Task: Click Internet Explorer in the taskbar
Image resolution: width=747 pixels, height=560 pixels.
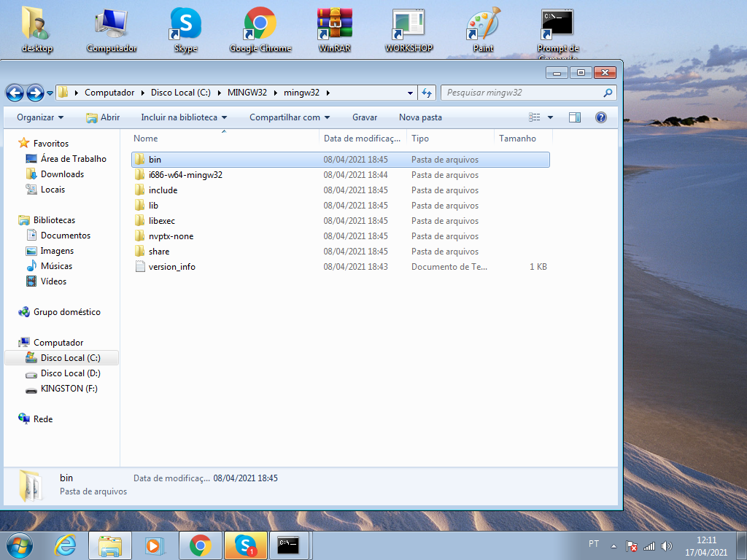Action: click(65, 545)
